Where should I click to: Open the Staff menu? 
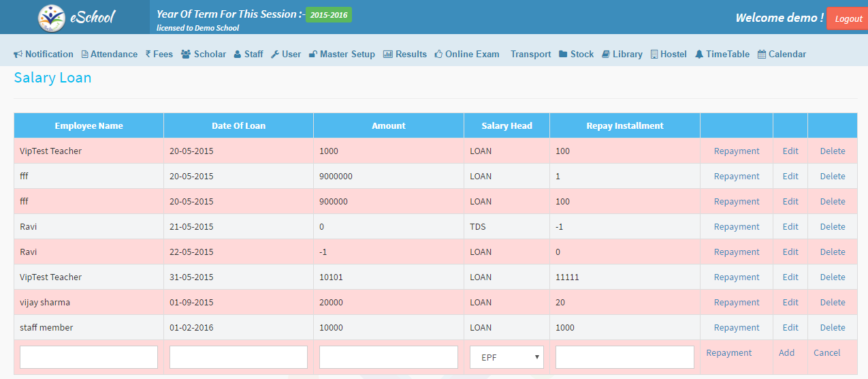tap(248, 54)
